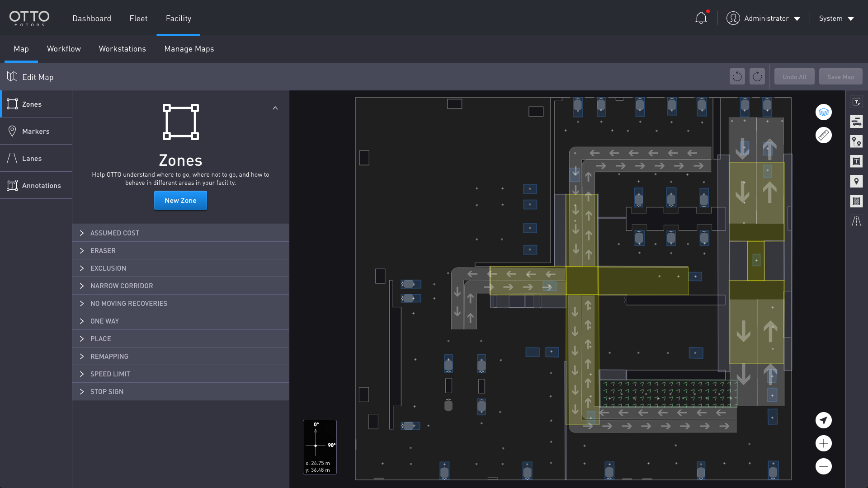This screenshot has height=488, width=868.
Task: Click the notification bell icon
Action: [701, 18]
